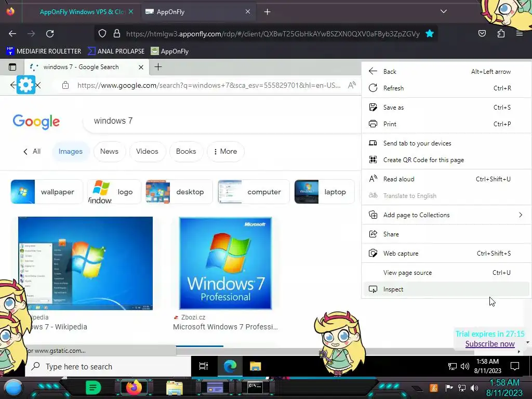This screenshot has width=532, height=399.
Task: Click the site padlock icon in Firefox
Action: click(117, 34)
